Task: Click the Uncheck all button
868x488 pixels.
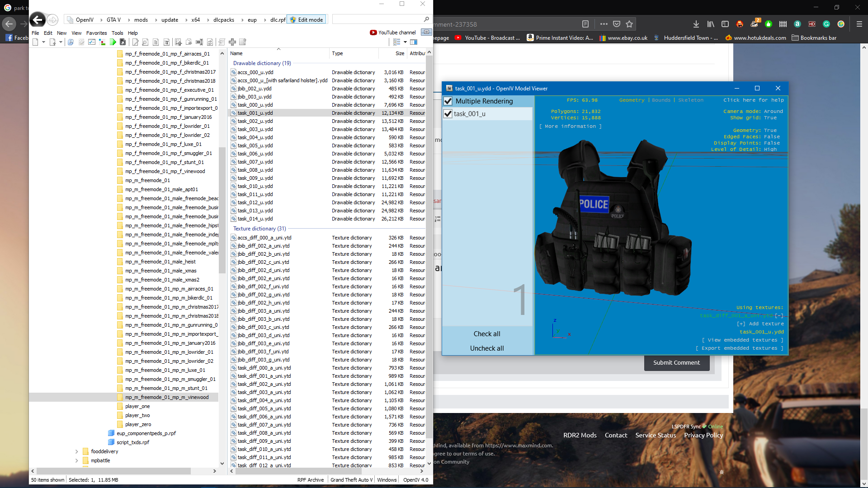Action: 487,348
